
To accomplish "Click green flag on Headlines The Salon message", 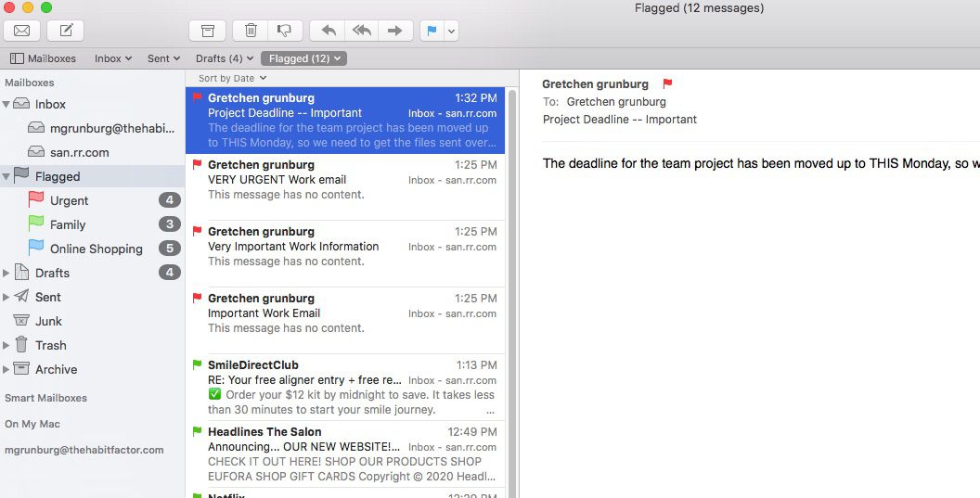I will pos(197,431).
